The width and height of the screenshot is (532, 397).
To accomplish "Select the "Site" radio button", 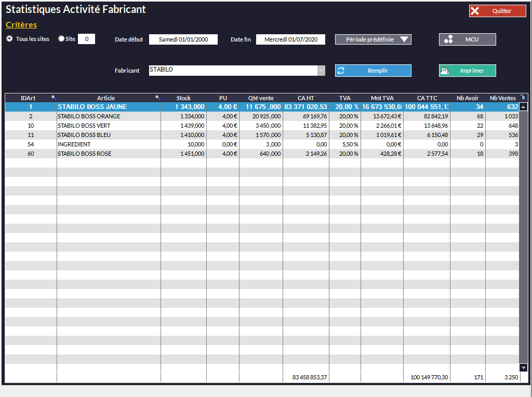I will [61, 39].
